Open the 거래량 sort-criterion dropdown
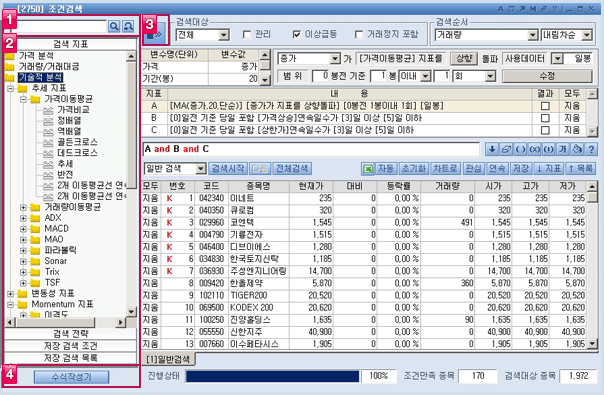Image resolution: width=604 pixels, height=395 pixels. pyautogui.click(x=532, y=35)
